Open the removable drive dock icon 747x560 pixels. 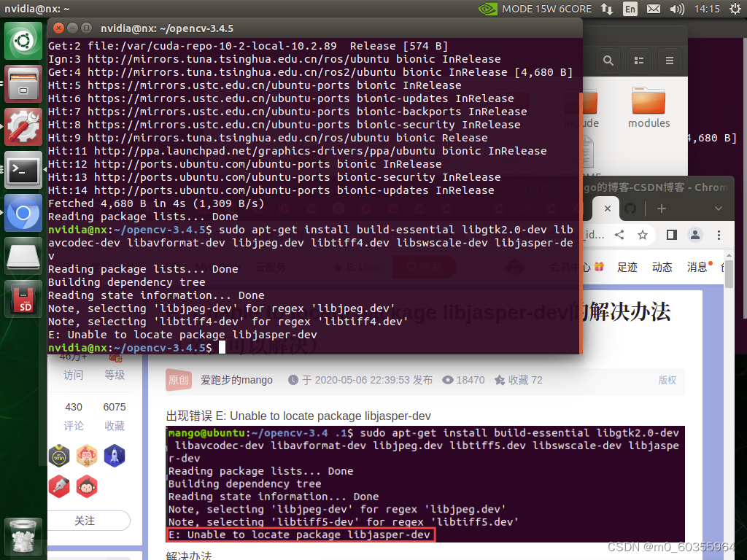pyautogui.click(x=23, y=256)
